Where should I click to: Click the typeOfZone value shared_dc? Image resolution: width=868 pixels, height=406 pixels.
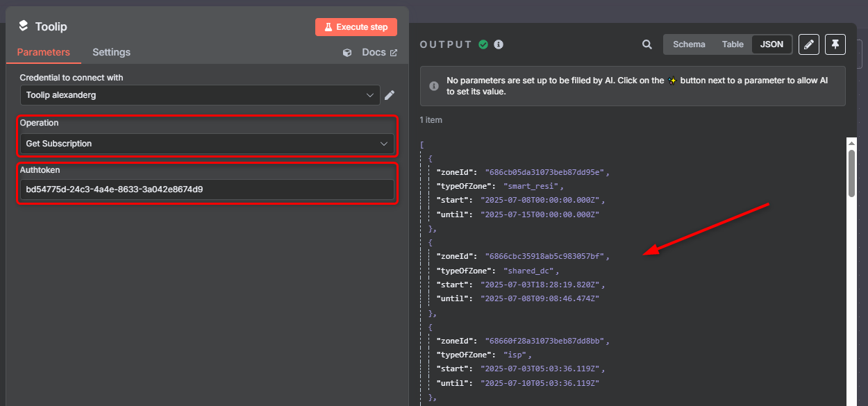click(531, 271)
